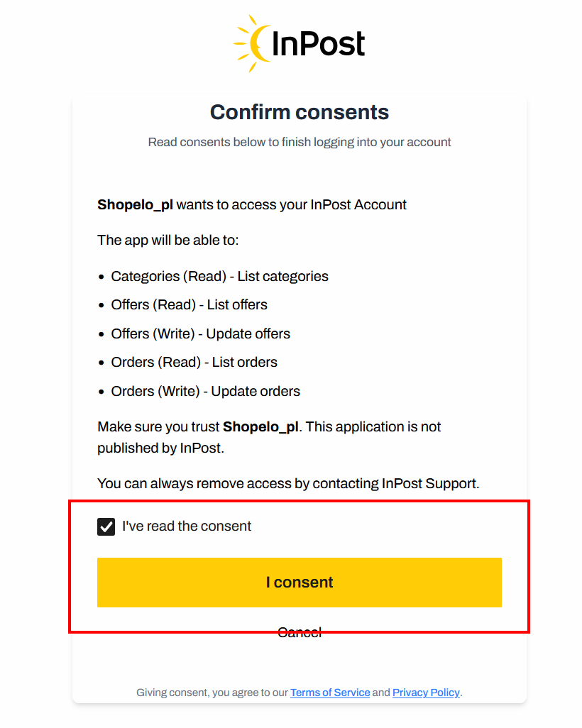
Task: Click the InPost wordmark text in logo
Action: click(x=318, y=44)
